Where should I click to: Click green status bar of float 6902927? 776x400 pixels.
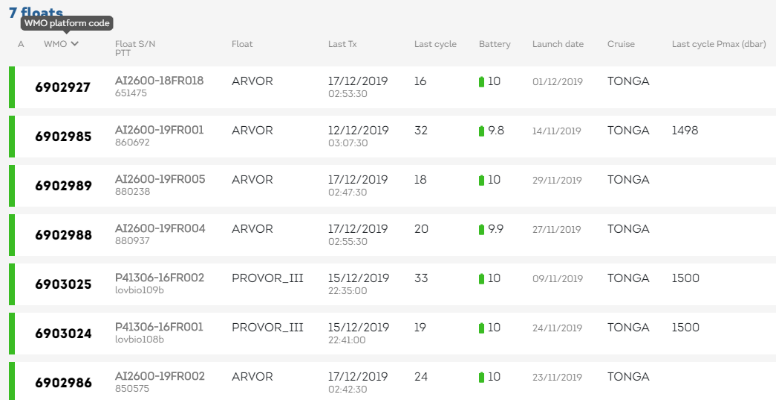[x=12, y=87]
